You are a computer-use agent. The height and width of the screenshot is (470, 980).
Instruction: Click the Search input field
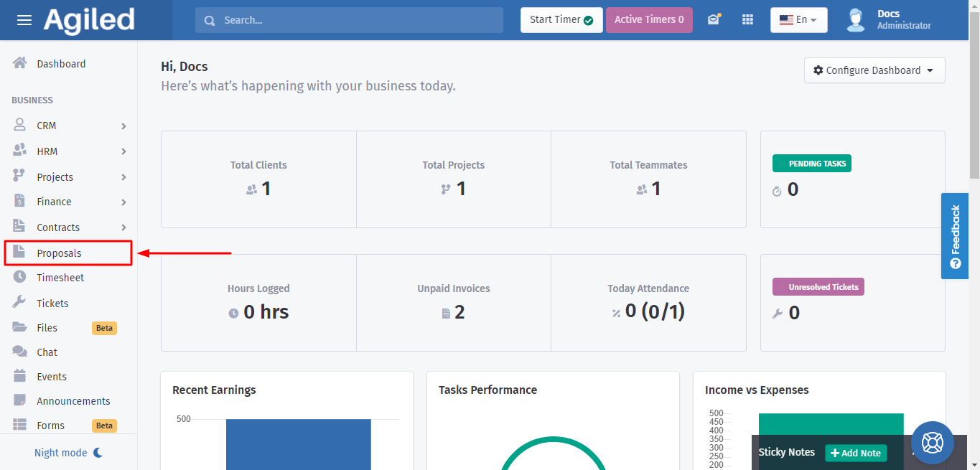(349, 20)
